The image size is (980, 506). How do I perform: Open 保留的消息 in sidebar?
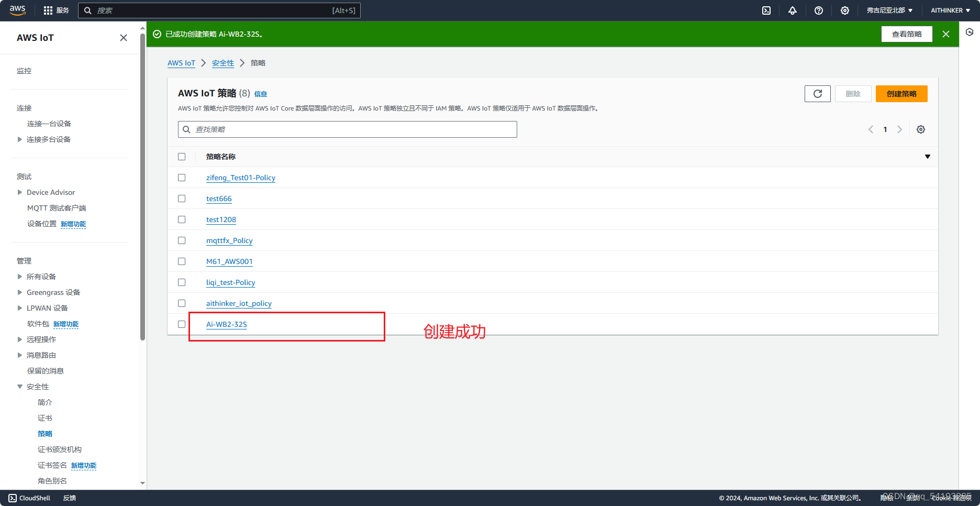pos(46,371)
